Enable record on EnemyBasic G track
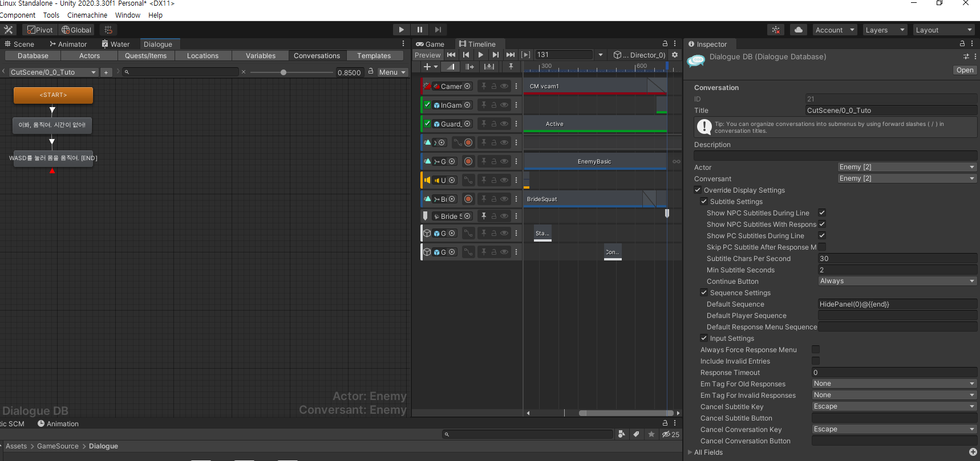The image size is (980, 461). (468, 161)
